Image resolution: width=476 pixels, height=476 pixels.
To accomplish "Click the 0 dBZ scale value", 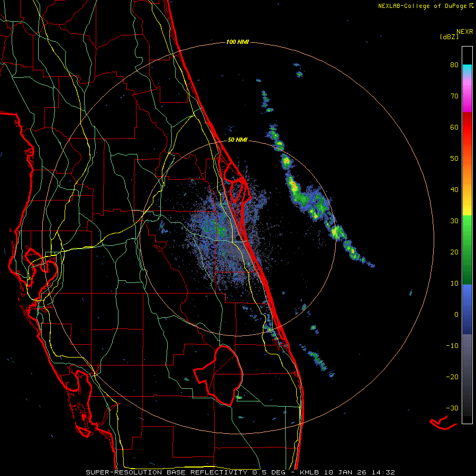I will (456, 315).
